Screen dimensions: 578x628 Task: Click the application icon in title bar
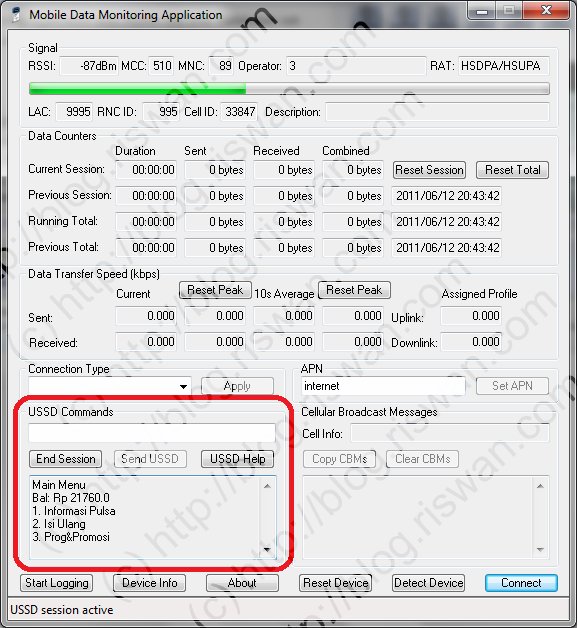(16, 14)
